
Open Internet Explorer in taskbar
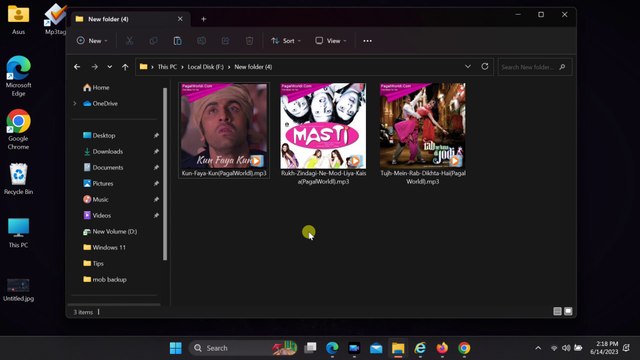(420, 348)
